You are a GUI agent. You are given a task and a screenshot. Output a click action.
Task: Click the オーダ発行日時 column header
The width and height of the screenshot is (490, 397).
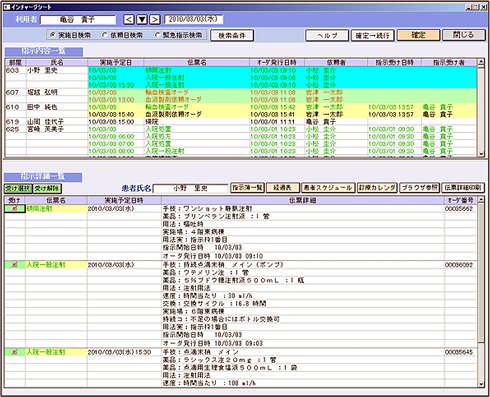tap(277, 62)
